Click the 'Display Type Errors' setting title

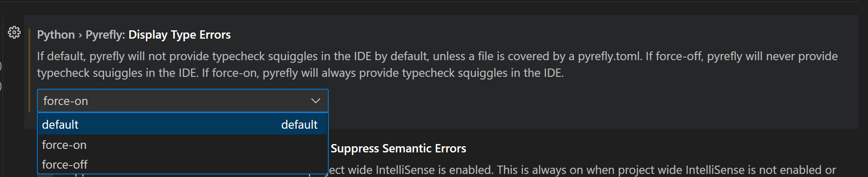[x=179, y=35]
